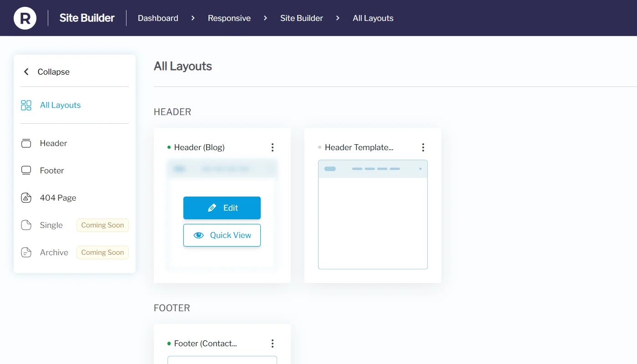Click the 404 Page warning icon

[26, 198]
